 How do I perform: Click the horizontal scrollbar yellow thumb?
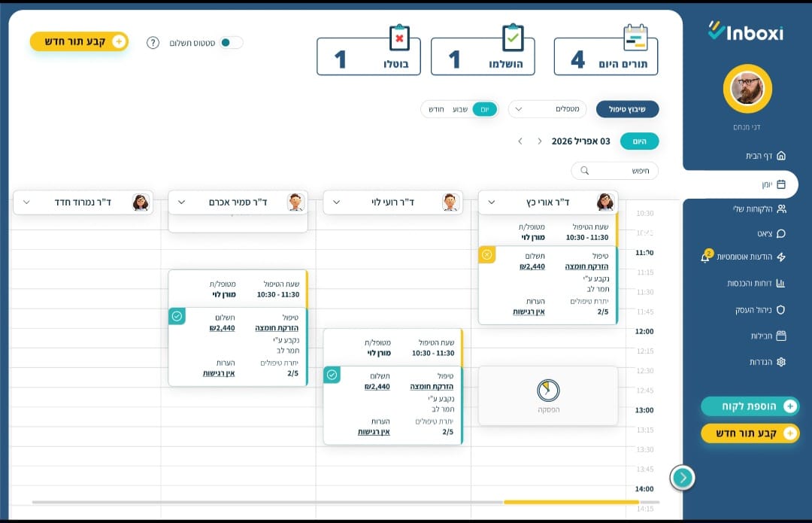pyautogui.click(x=571, y=502)
